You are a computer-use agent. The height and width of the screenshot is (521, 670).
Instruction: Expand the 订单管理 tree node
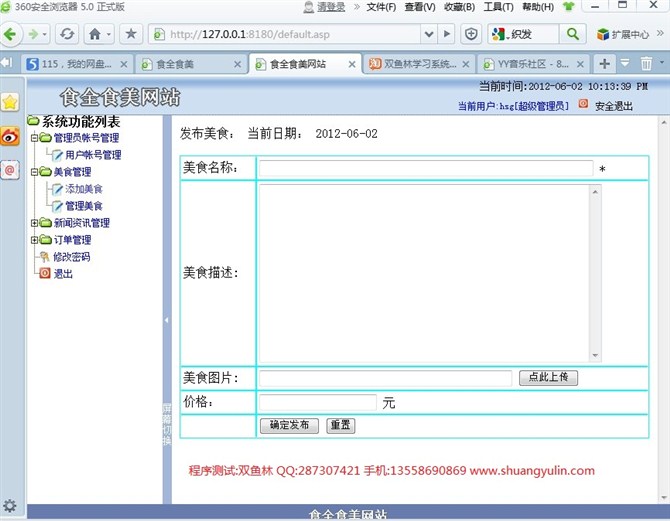[34, 240]
